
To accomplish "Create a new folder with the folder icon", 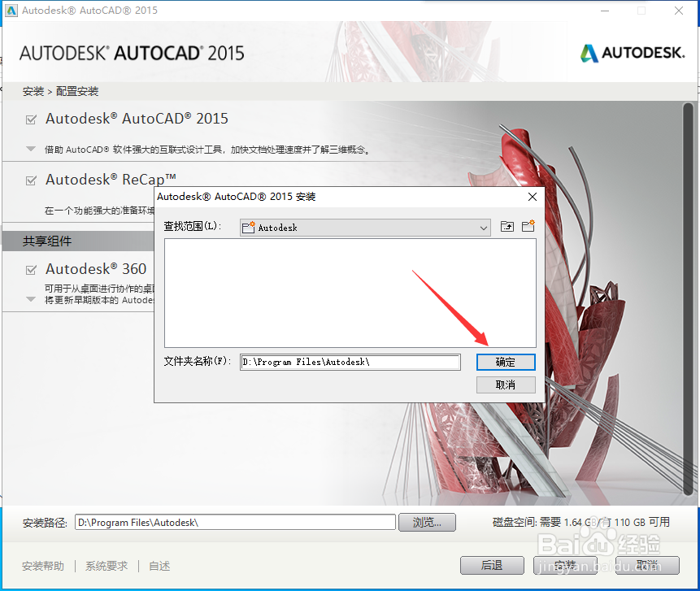I will (x=528, y=226).
